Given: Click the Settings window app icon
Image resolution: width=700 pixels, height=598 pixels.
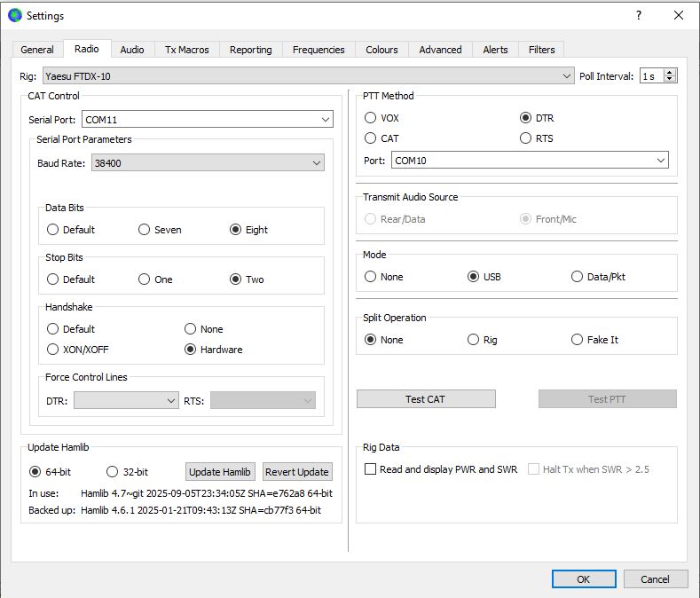Looking at the screenshot, I should point(14,15).
